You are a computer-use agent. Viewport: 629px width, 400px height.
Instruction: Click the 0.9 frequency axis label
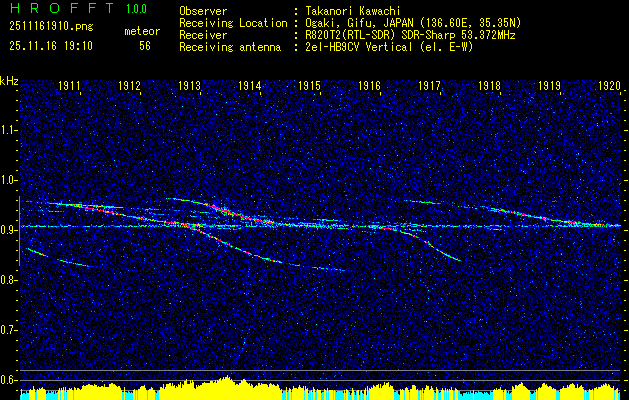(x=8, y=230)
